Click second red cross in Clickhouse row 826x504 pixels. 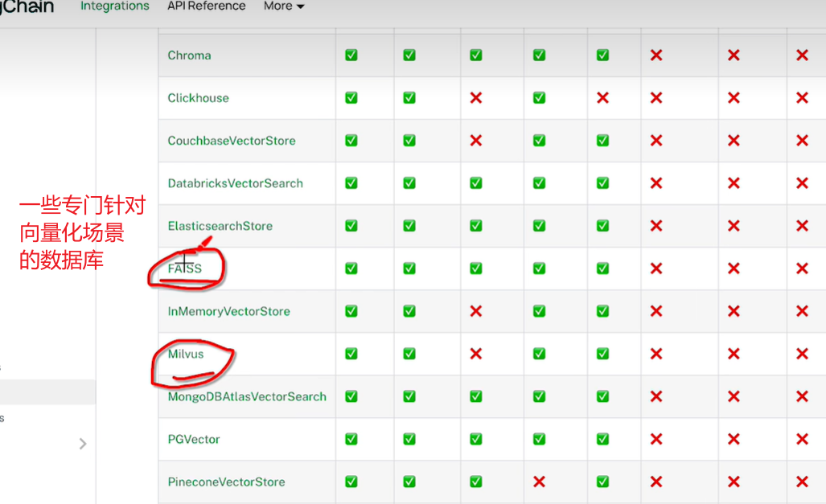pyautogui.click(x=602, y=98)
